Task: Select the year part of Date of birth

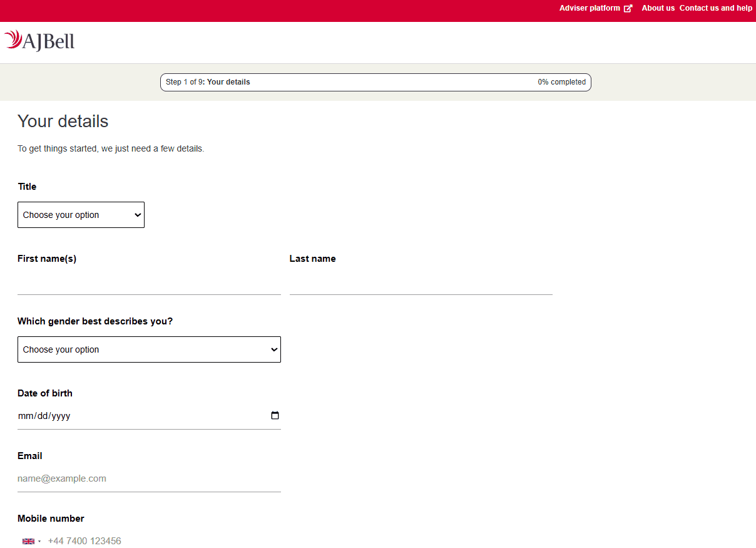Action: click(x=60, y=416)
